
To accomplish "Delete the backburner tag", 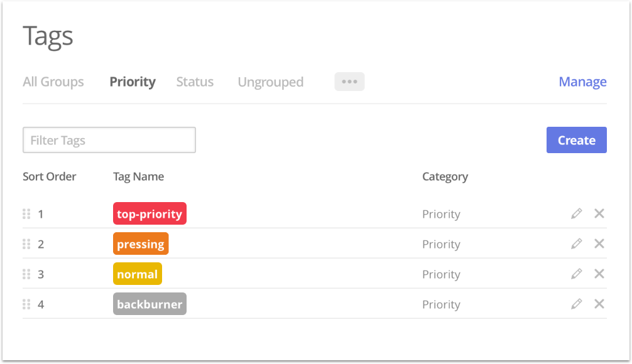I will coord(599,304).
